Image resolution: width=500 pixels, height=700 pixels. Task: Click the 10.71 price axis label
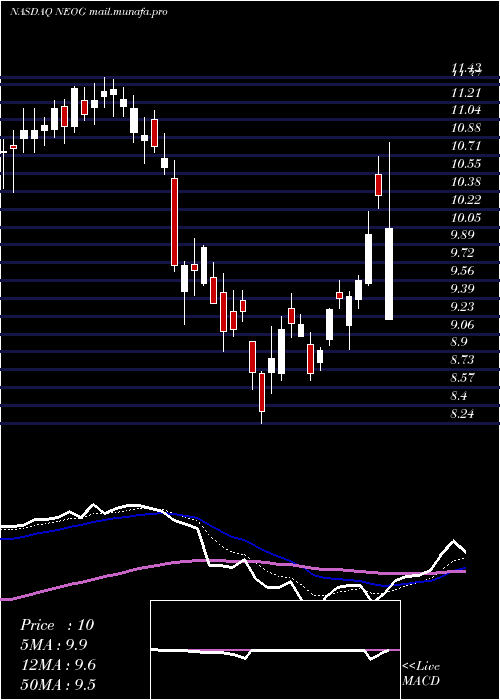point(467,146)
